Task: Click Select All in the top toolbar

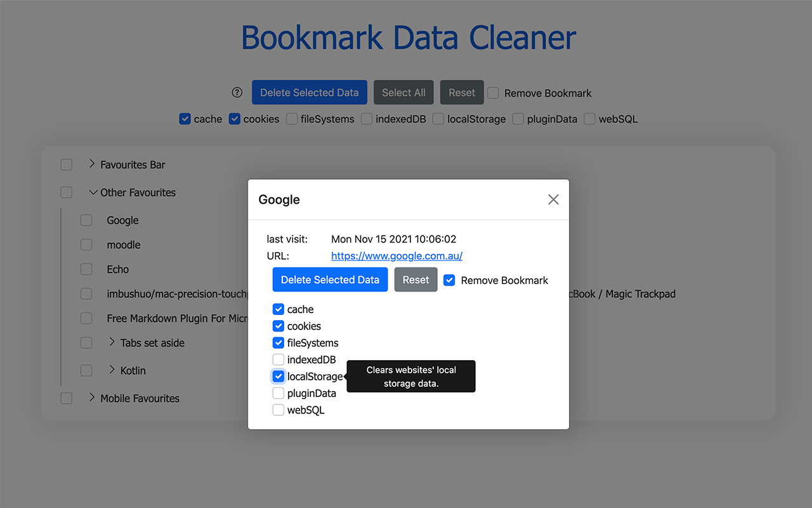Action: [x=403, y=92]
